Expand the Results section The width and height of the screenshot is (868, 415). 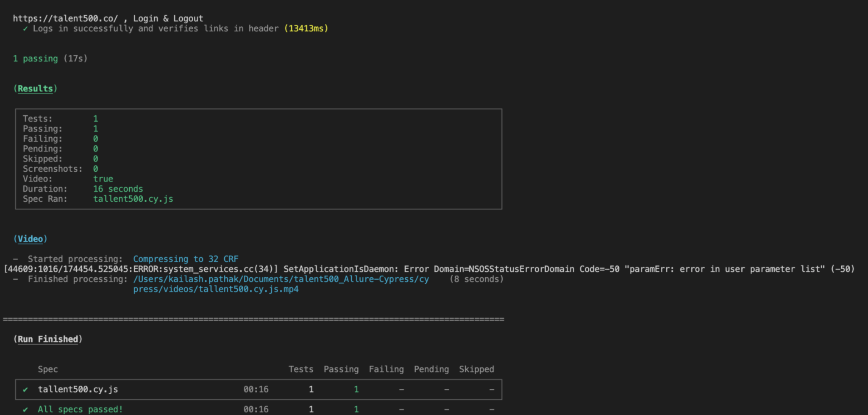tap(35, 89)
